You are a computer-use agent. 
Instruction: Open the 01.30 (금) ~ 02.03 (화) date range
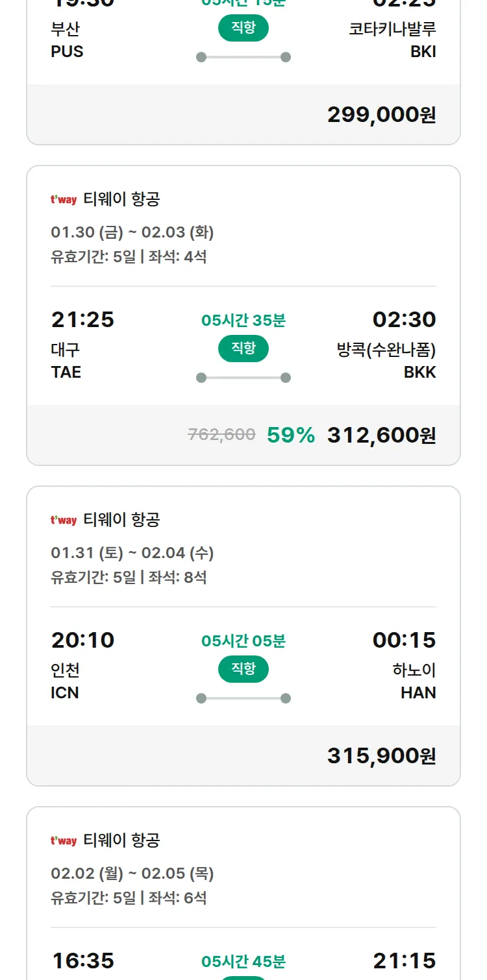tap(132, 232)
